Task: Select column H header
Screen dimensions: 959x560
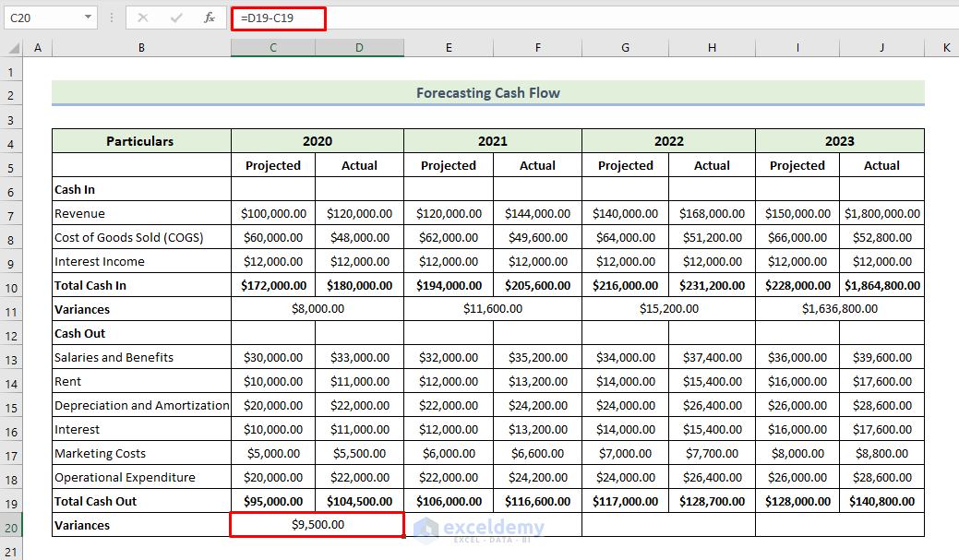Action: click(x=712, y=48)
